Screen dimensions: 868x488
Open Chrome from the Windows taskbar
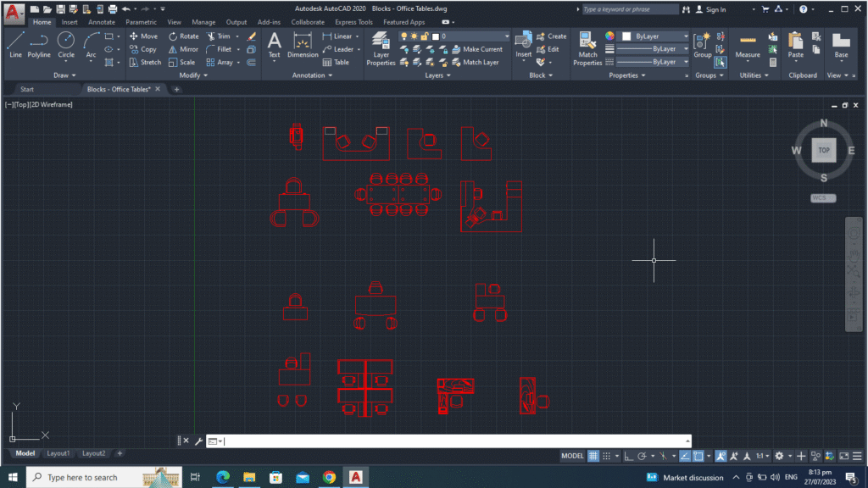330,477
